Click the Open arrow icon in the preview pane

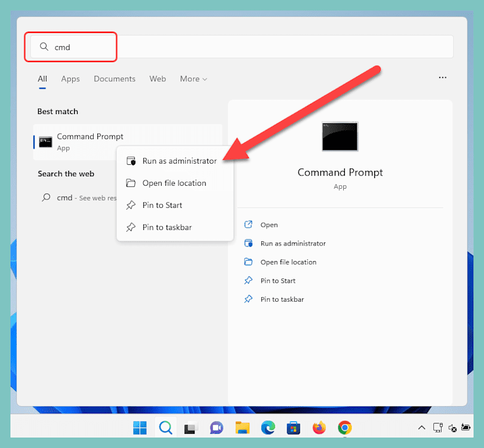click(x=248, y=225)
